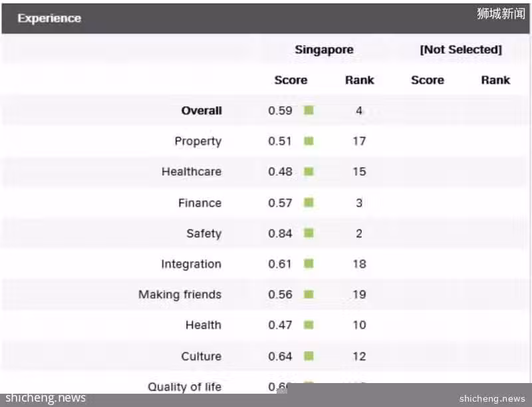This screenshot has width=532, height=407.
Task: Click the Finance row label
Action: (200, 203)
